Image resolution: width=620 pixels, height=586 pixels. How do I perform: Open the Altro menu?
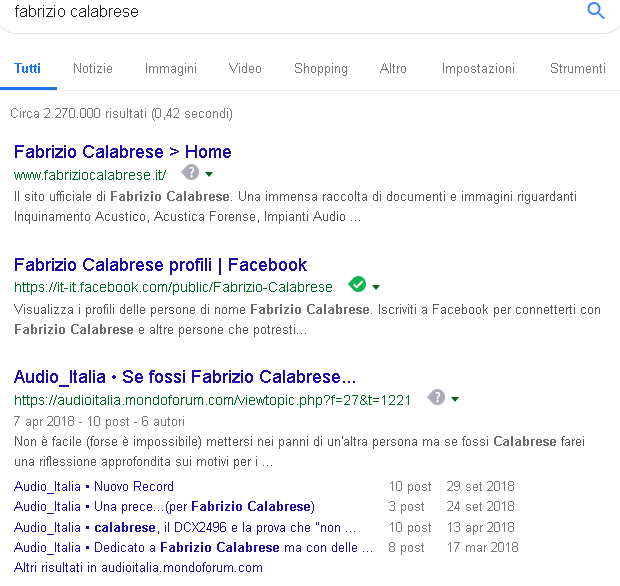point(393,68)
